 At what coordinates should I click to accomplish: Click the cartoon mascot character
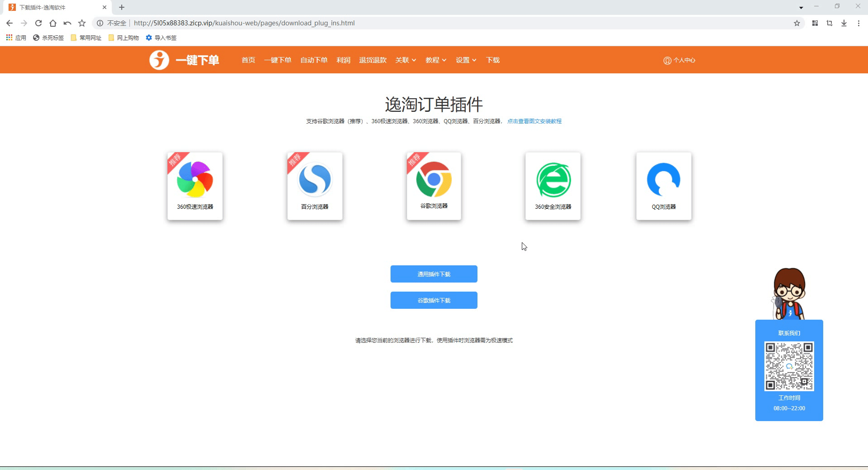789,294
